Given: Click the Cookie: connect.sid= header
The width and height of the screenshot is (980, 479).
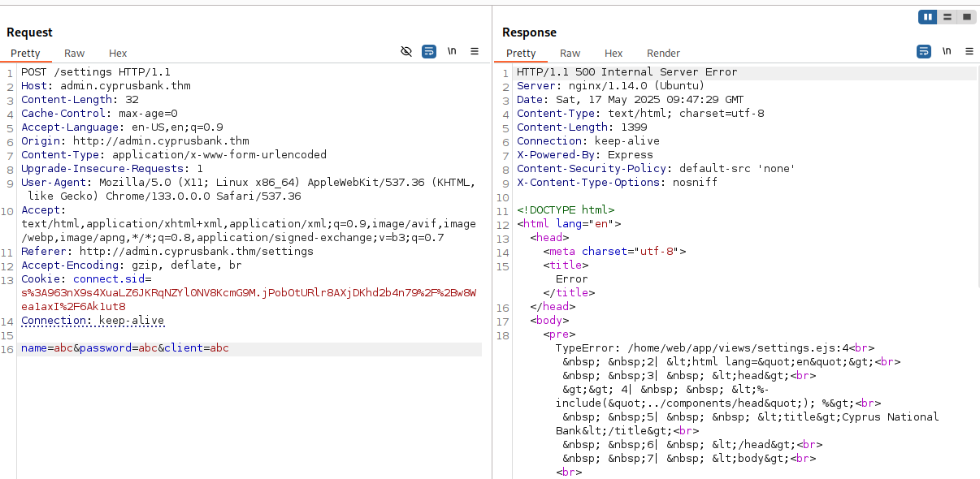Looking at the screenshot, I should pyautogui.click(x=86, y=279).
